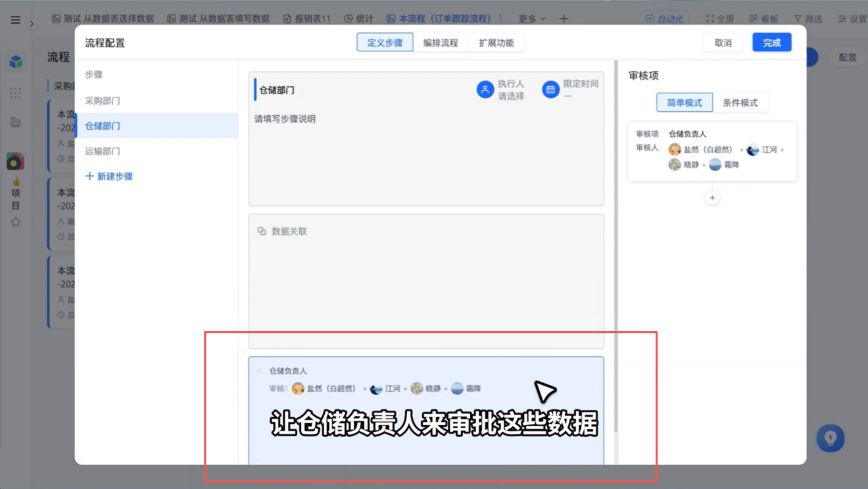Select the 本流程（订单跟踪流程）tab
Screen dimensions: 868x489
[439, 18]
